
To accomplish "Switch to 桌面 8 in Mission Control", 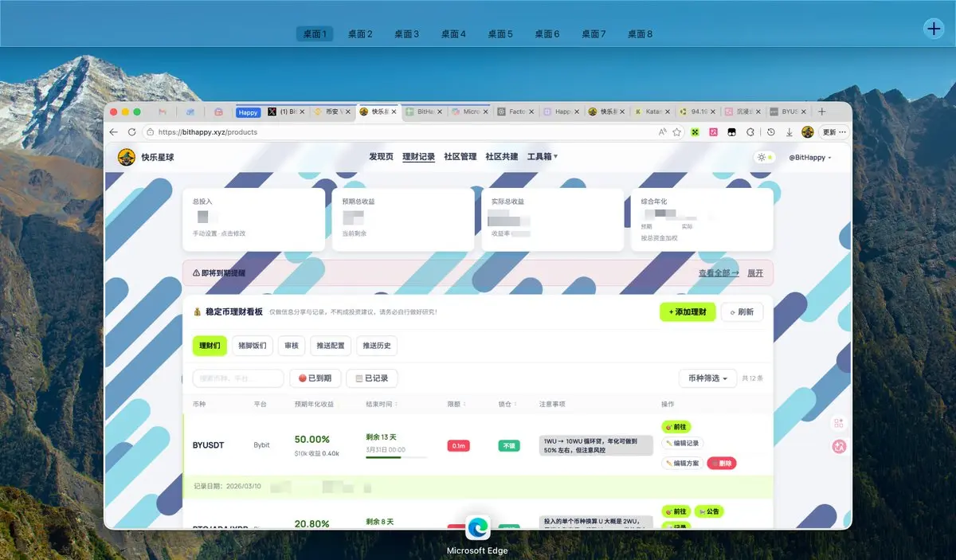I will coord(640,33).
